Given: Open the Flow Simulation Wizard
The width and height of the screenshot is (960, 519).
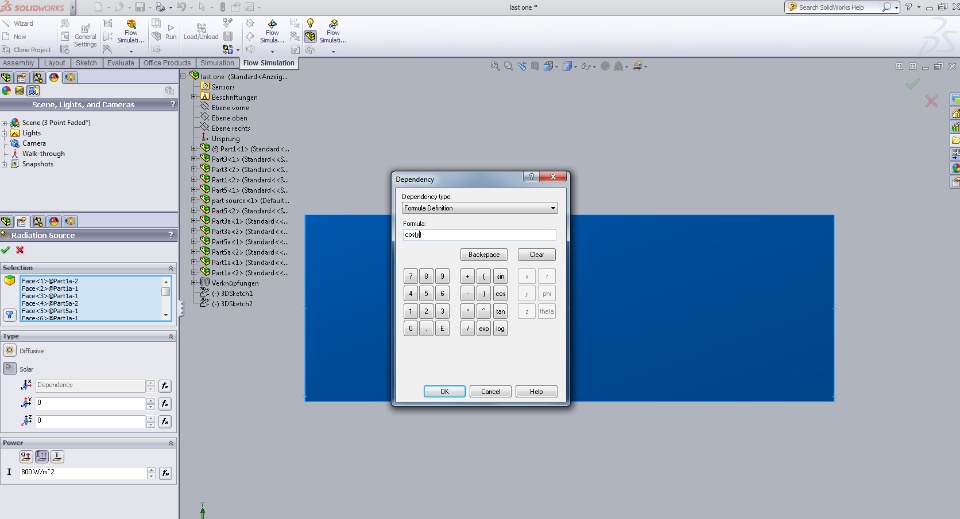Looking at the screenshot, I should tap(18, 23).
